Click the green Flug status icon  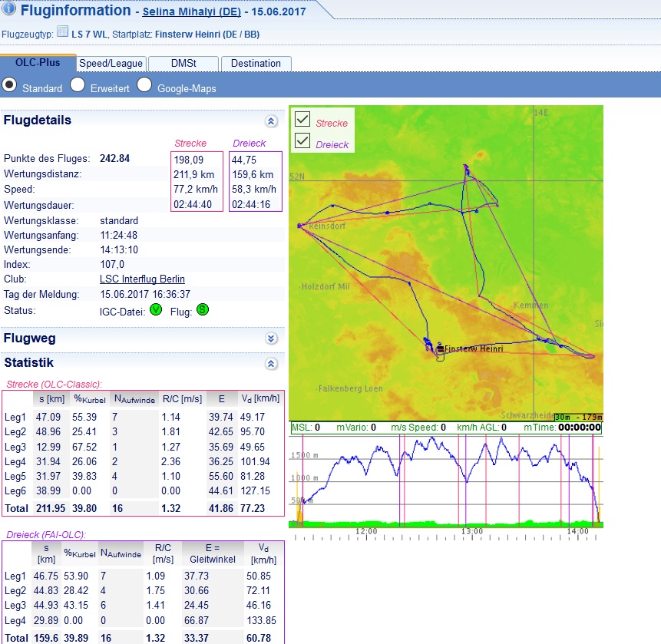point(203,310)
